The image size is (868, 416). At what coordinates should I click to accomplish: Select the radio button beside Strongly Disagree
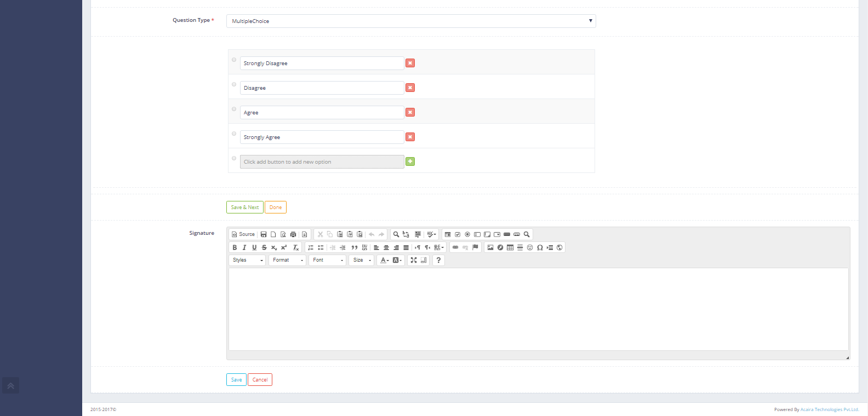[x=234, y=60]
